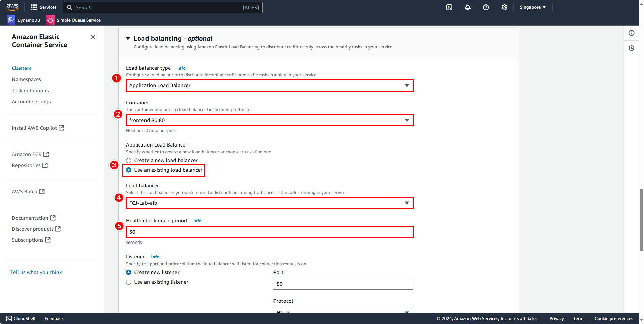Open the DynamoDB shortcut icon
Viewport: 644px width, 324px height.
tap(11, 20)
